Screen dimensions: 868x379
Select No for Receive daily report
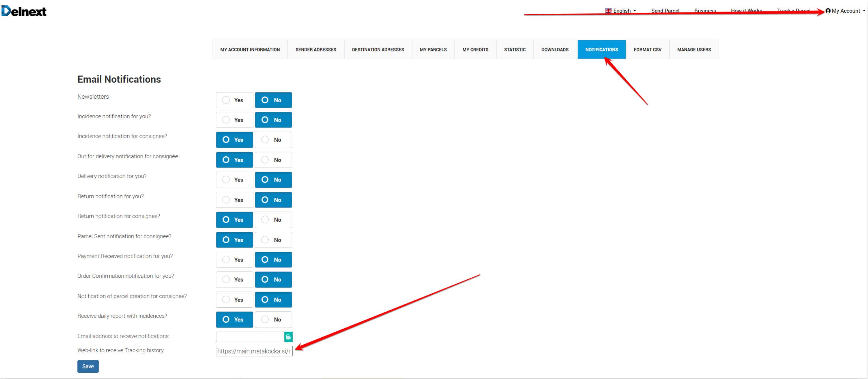tap(273, 320)
